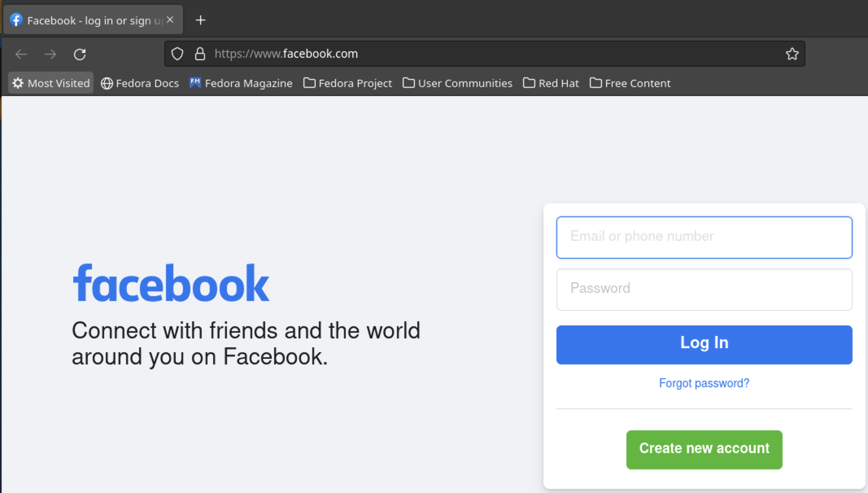
Task: Expand the Fedora Project bookmark folder
Action: 348,83
